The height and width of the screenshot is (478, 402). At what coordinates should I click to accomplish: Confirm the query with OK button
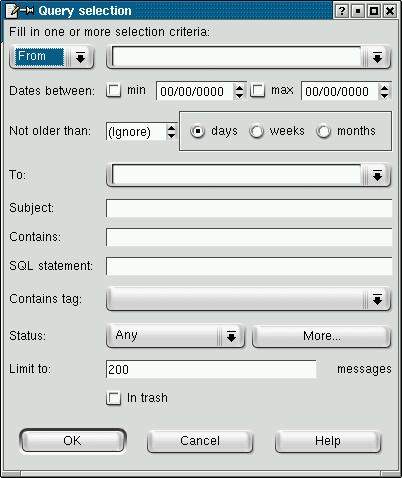73,441
